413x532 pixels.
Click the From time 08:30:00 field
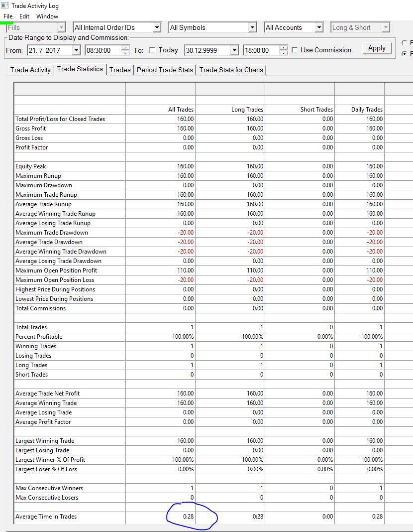coord(103,50)
